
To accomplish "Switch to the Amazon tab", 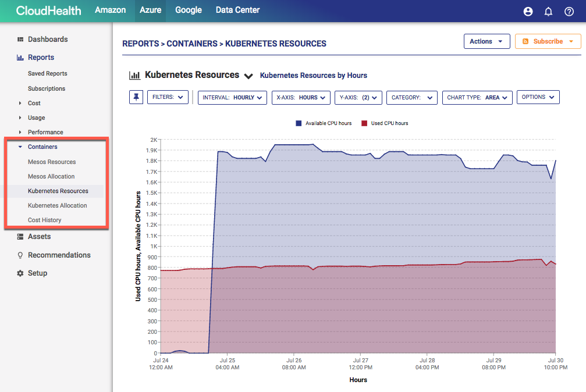I will 110,10.
